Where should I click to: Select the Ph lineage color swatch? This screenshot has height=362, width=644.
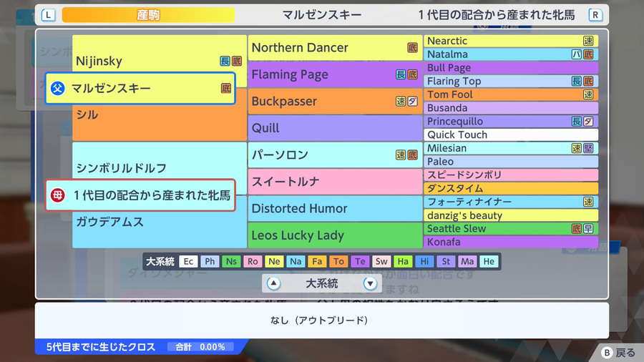click(x=210, y=261)
